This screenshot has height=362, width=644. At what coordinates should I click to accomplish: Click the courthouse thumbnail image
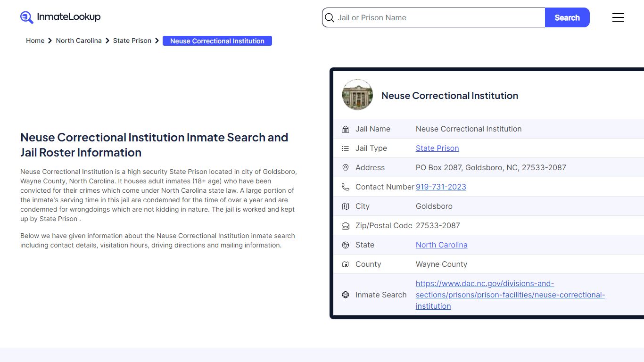[357, 95]
